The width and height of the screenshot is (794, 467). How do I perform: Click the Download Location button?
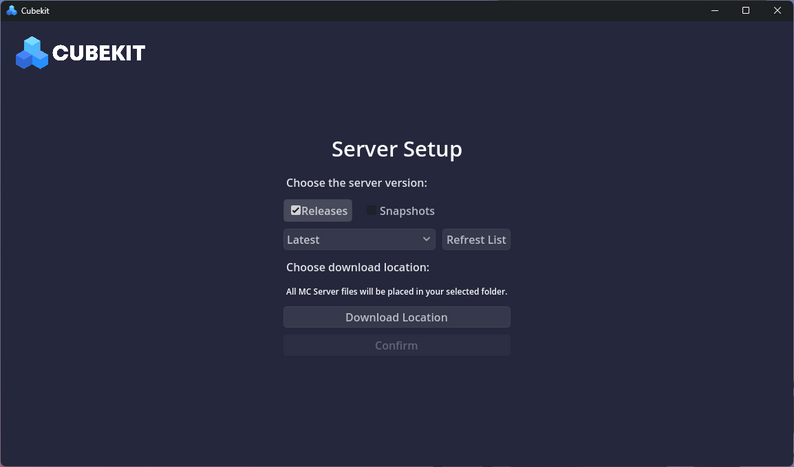tap(396, 317)
